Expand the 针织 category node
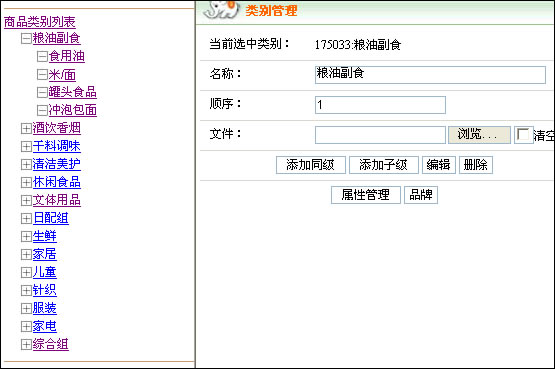 [26, 290]
